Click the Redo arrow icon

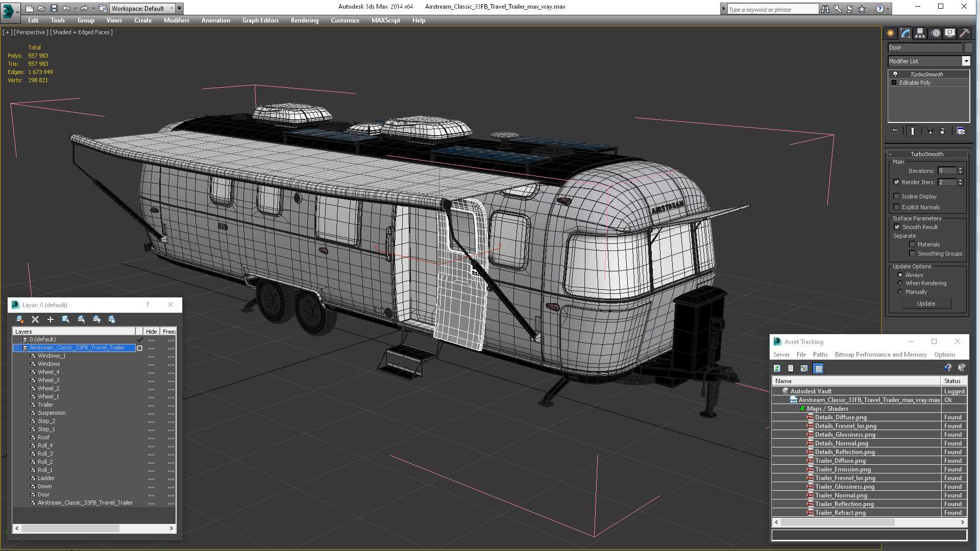84,8
